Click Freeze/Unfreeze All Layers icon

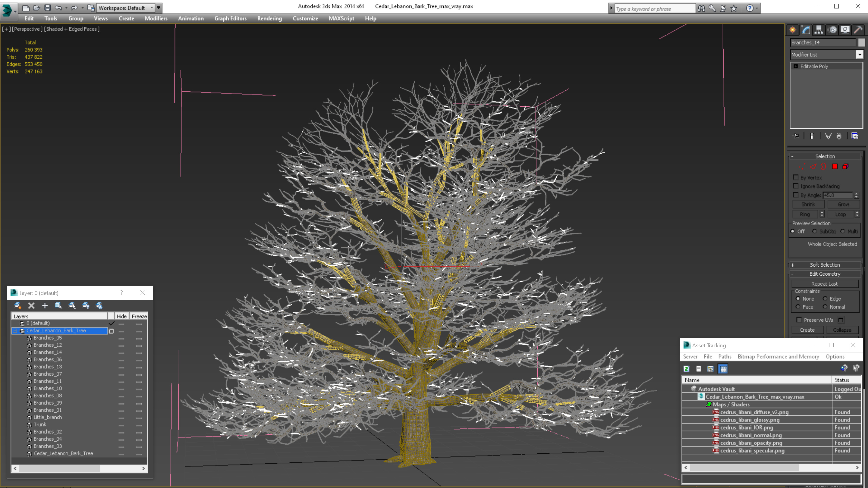click(x=99, y=305)
